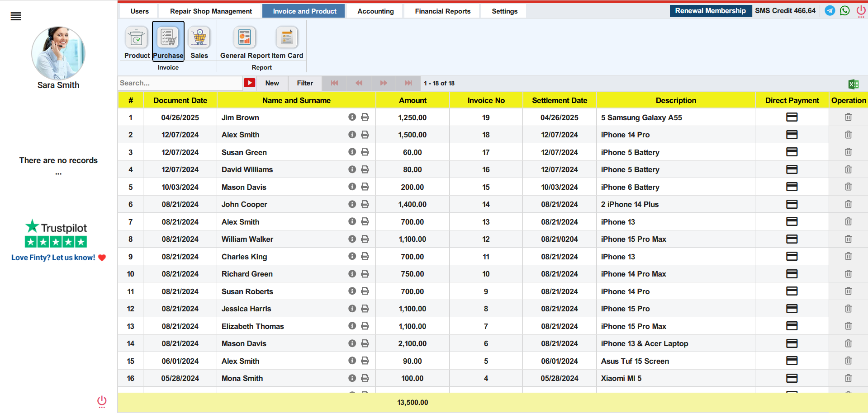Image resolution: width=868 pixels, height=413 pixels.
Task: Select amount '2,100.00' cell
Action: click(x=412, y=343)
